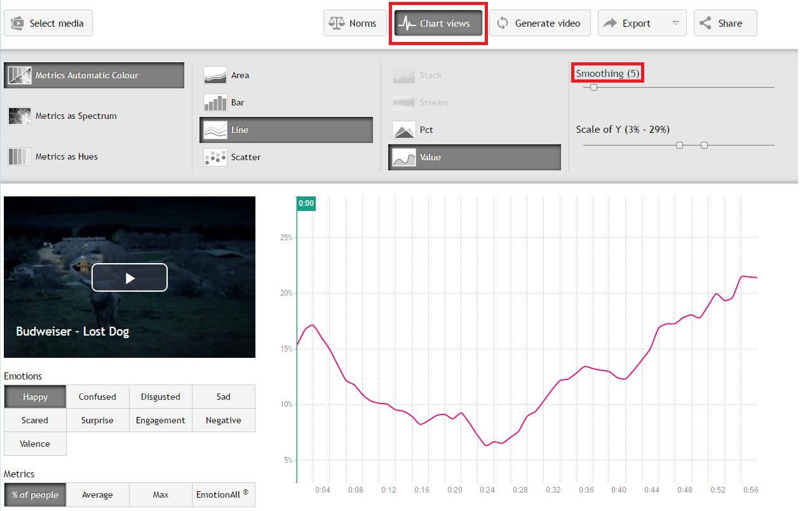Click the Scale of Y upper handle
Screen dimensions: 812x511
pyautogui.click(x=704, y=146)
